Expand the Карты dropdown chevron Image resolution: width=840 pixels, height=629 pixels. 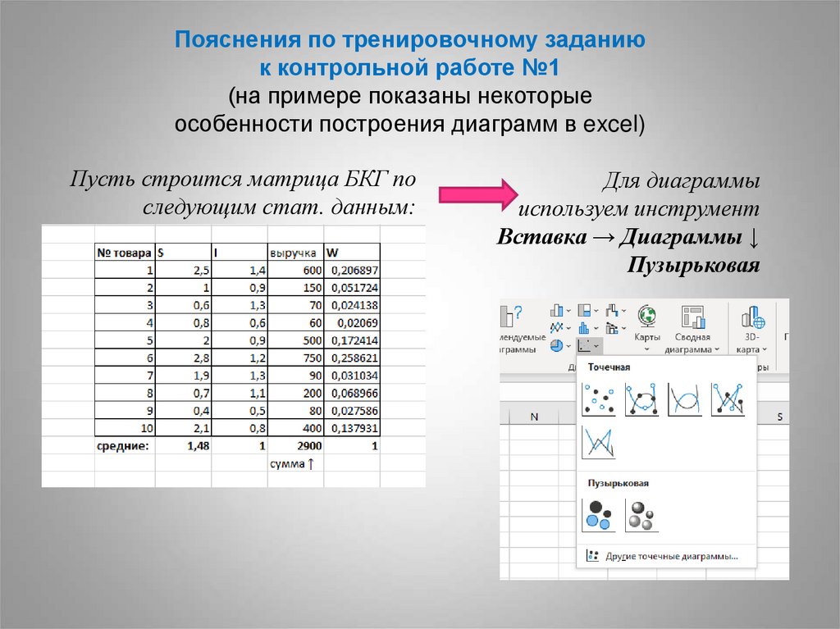[x=646, y=349]
